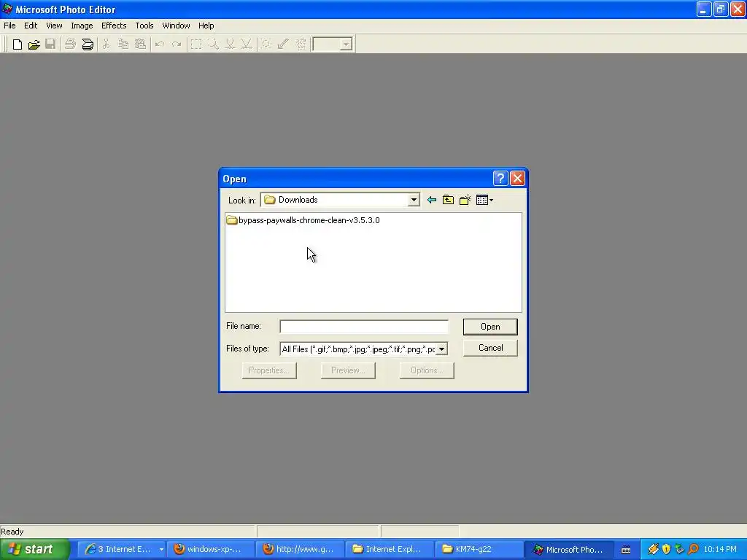This screenshot has width=747, height=560.
Task: Open the Window menu
Action: (176, 26)
